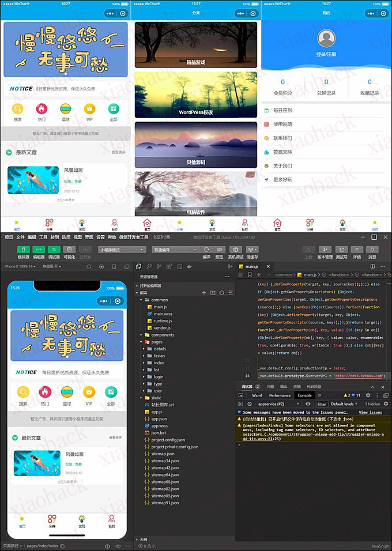
Task: Open the 详情 details panel
Action: 357,250
